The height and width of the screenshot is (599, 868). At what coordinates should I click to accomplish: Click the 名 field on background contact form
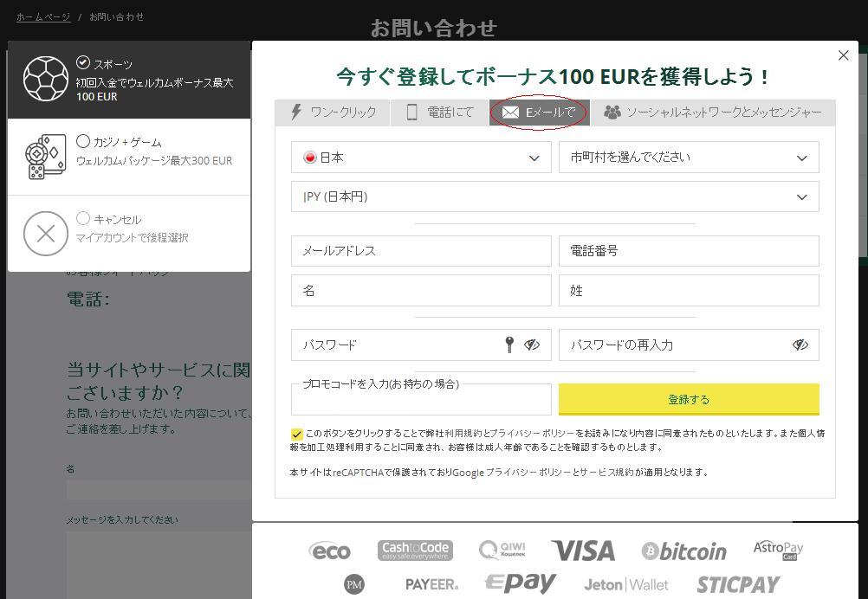tap(159, 489)
